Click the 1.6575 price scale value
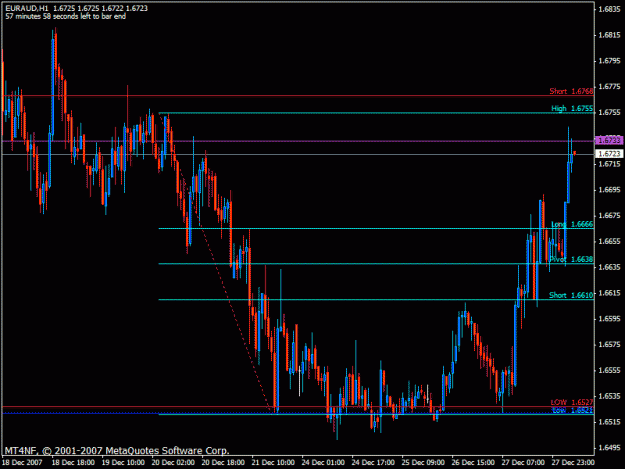 (x=610, y=344)
